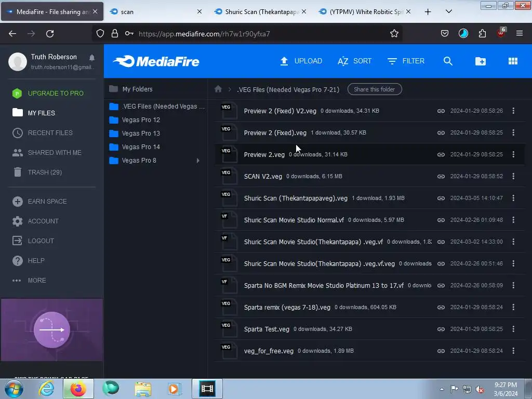
Task: Open the film strip app in taskbar
Action: [x=207, y=389]
